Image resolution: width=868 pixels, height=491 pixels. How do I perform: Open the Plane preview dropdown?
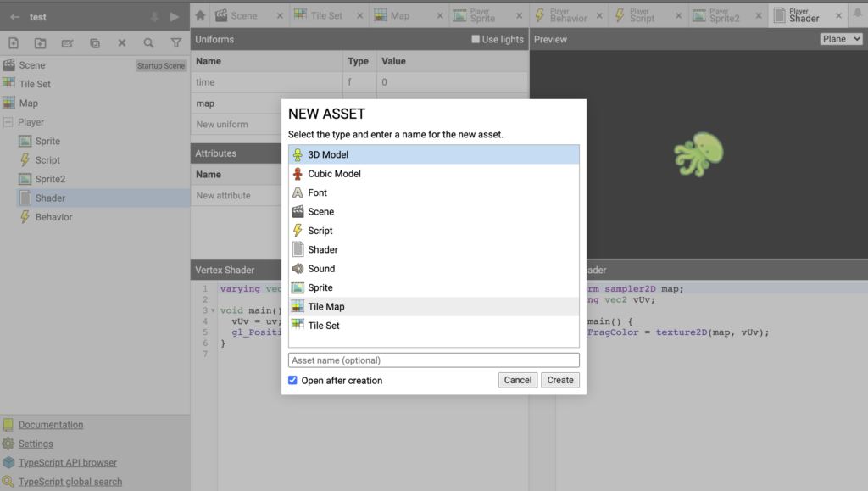(x=841, y=39)
